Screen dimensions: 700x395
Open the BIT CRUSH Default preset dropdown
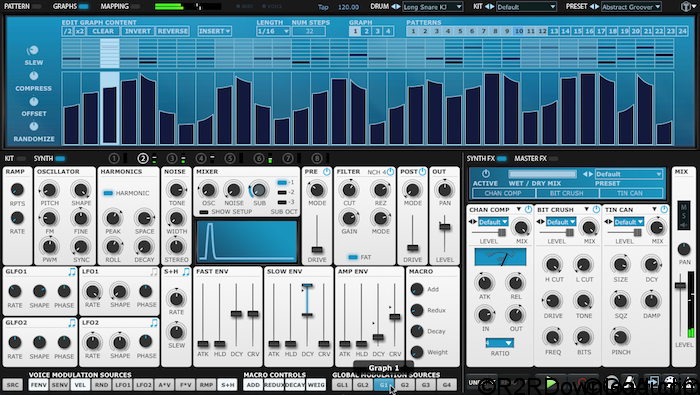[561, 222]
